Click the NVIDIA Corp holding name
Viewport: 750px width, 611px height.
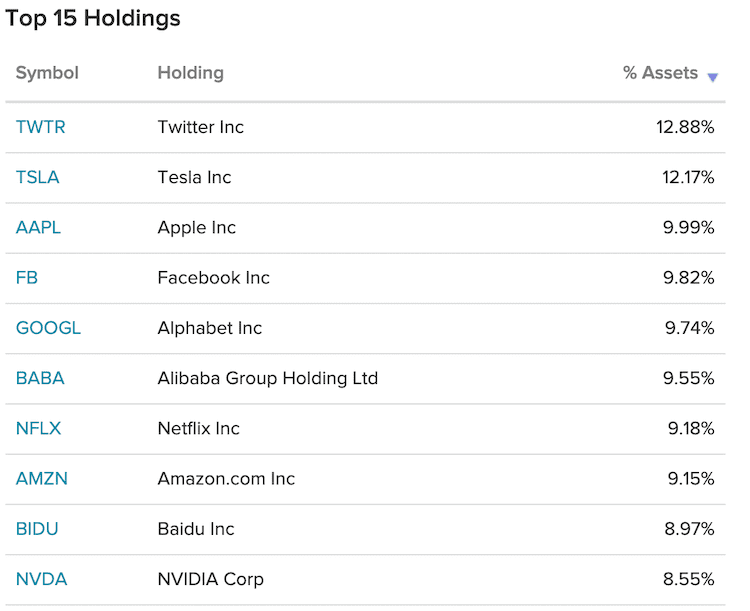tap(209, 578)
